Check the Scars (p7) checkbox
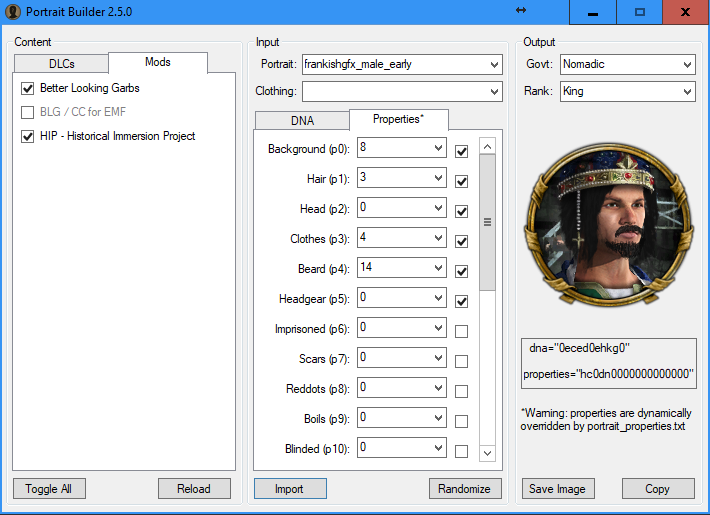The width and height of the screenshot is (710, 515). 461,361
